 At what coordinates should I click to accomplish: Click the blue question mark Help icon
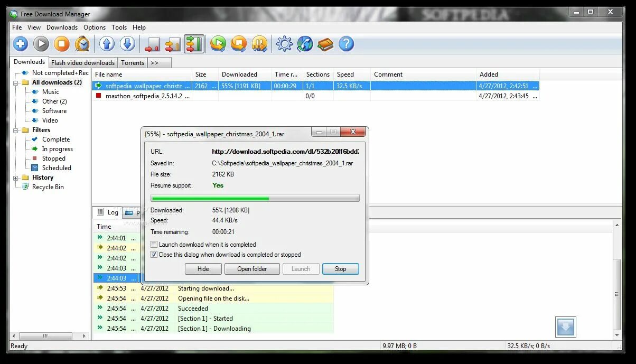point(346,44)
